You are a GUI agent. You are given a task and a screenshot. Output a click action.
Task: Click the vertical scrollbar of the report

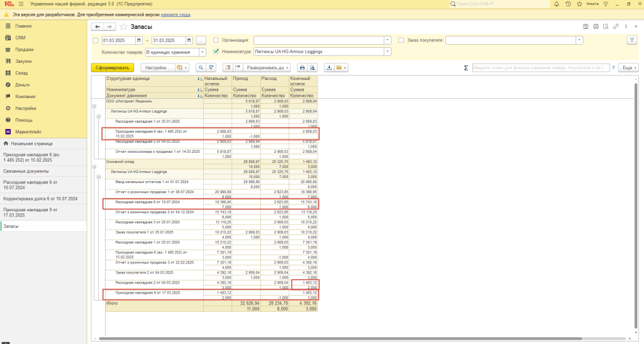pyautogui.click(x=637, y=205)
